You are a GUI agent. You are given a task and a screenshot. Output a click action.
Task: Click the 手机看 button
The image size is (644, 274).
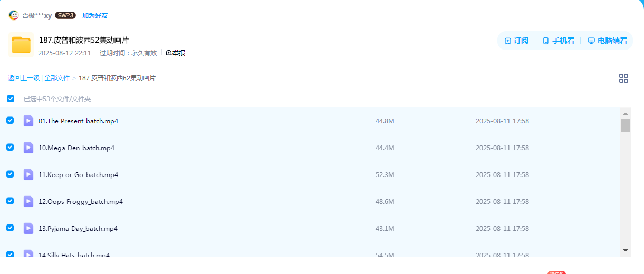point(558,41)
